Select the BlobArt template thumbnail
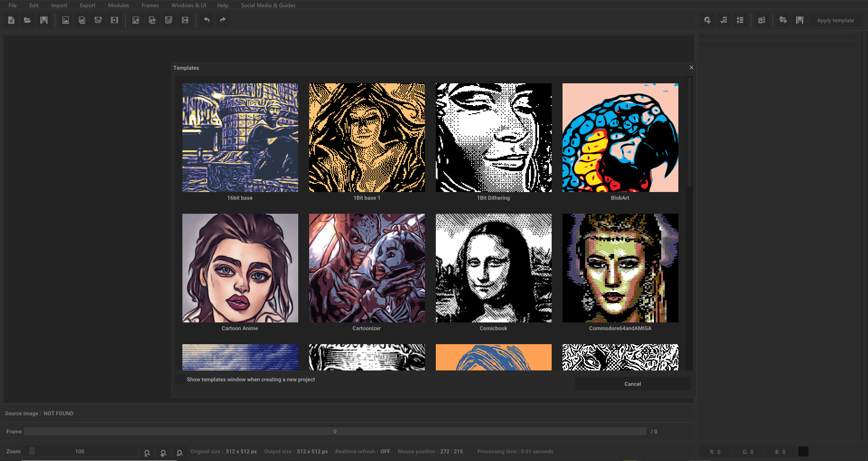This screenshot has width=868, height=461. 620,138
